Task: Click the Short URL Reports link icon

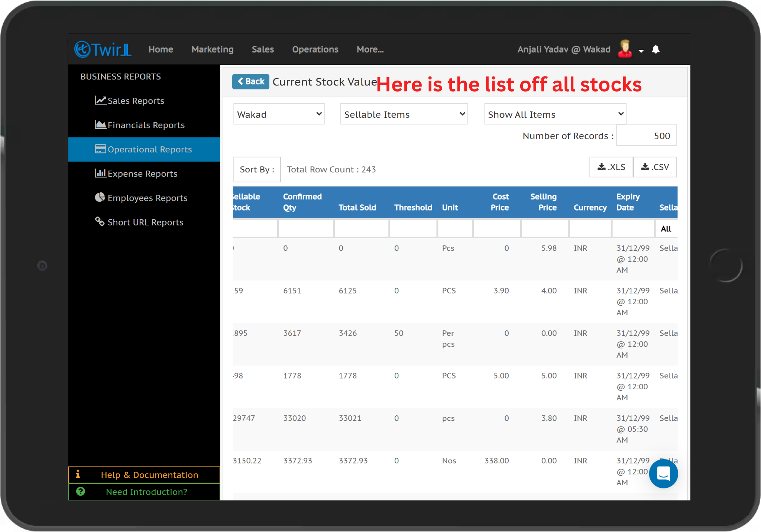Action: click(x=100, y=221)
